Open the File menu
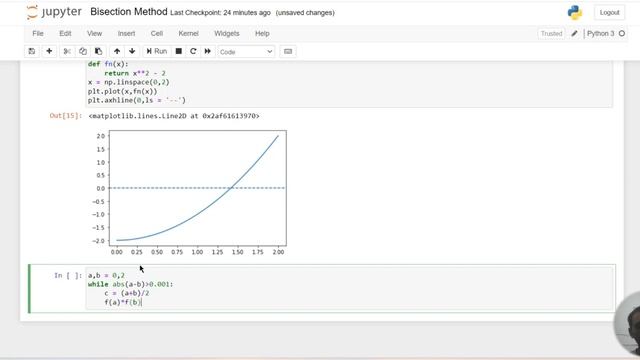 [x=38, y=33]
